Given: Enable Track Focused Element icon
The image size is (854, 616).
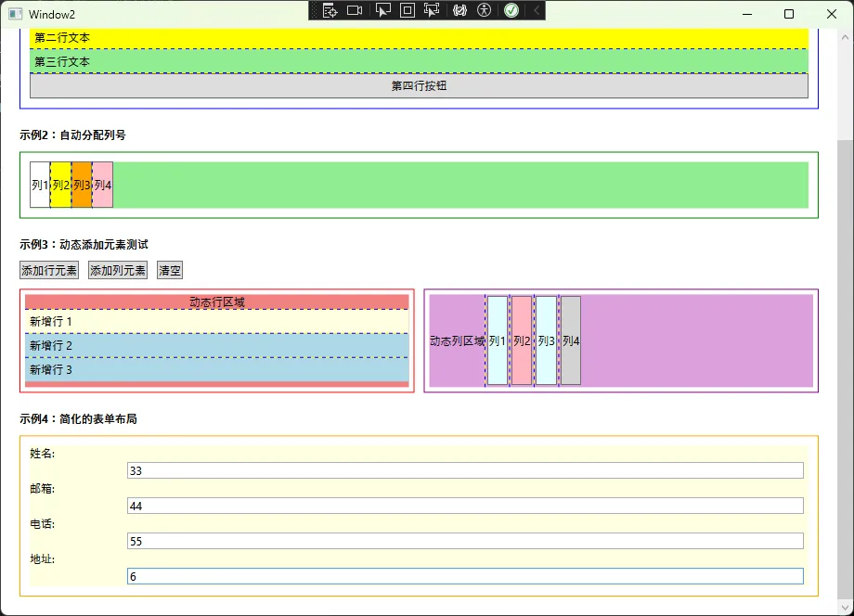Looking at the screenshot, I should point(432,10).
